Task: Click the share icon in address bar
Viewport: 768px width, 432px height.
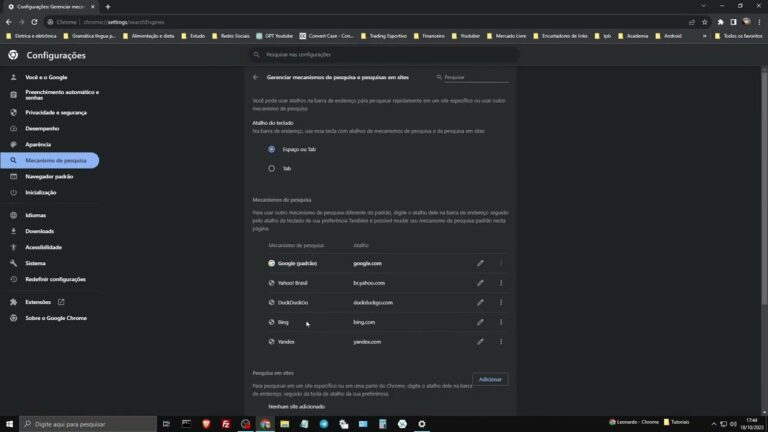Action: [x=692, y=22]
